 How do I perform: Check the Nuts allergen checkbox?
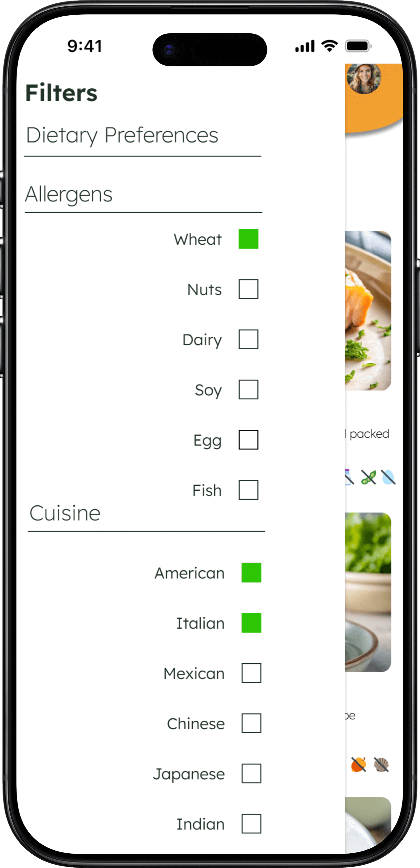[x=248, y=289]
